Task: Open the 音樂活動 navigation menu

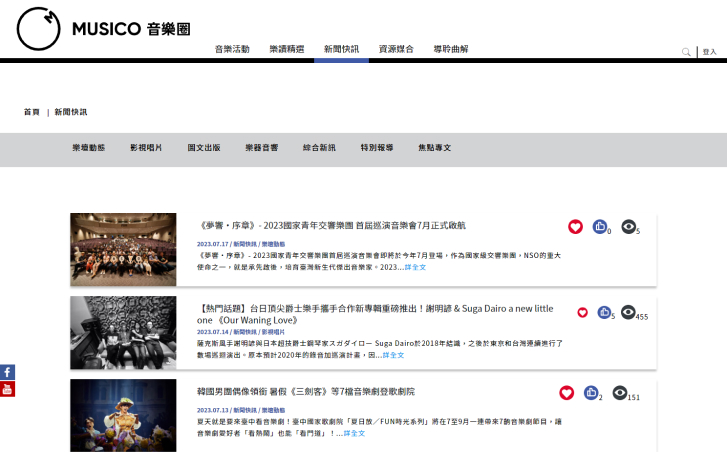Action: (x=232, y=49)
